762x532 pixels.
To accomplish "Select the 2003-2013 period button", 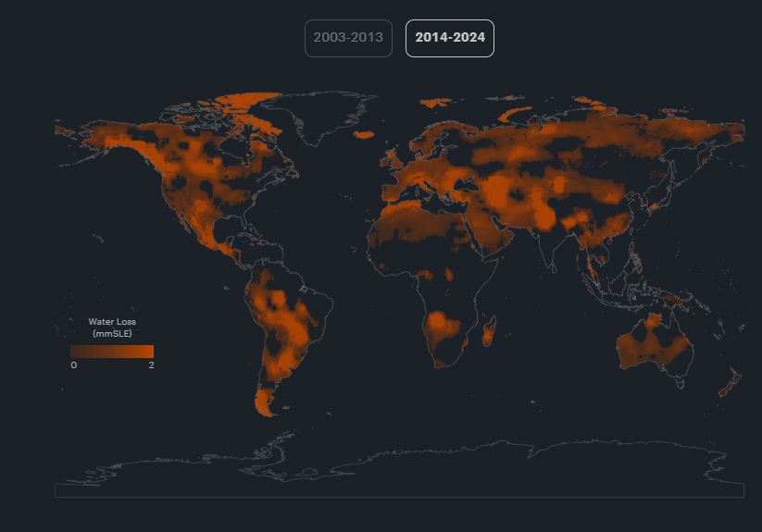I will click(x=348, y=38).
